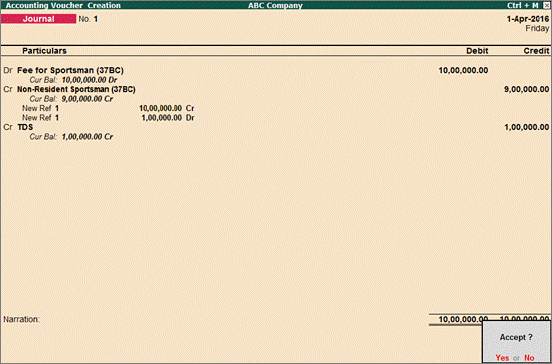Select the voucher date 1-Apr-2016
This screenshot has height=364, width=552.
click(x=528, y=19)
